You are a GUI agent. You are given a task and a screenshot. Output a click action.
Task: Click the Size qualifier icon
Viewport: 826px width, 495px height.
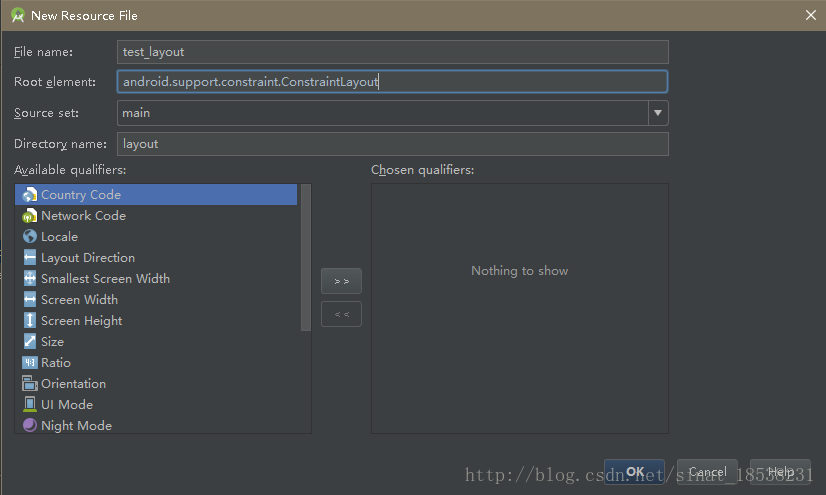tap(30, 342)
